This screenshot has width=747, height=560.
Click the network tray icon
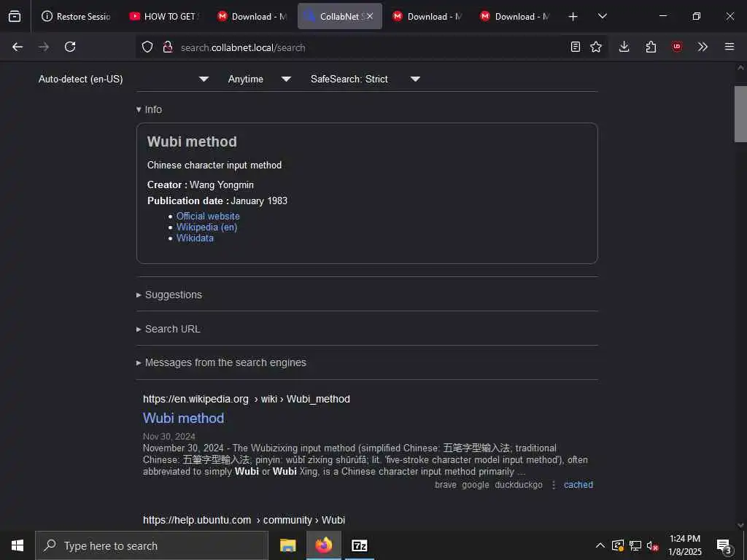[635, 545]
